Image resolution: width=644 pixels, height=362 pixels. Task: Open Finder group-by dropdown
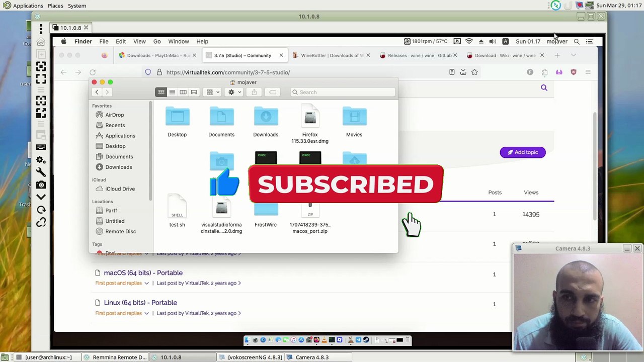213,92
